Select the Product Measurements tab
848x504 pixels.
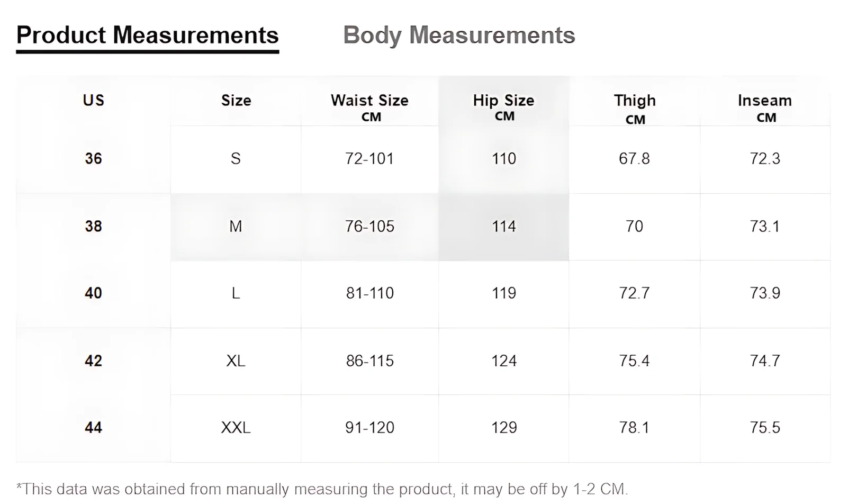tap(147, 35)
